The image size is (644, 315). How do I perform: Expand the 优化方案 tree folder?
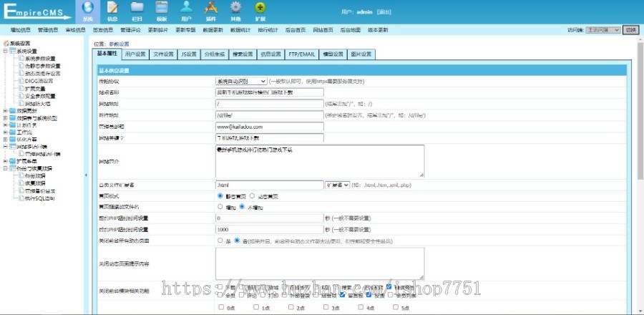[x=5, y=139]
